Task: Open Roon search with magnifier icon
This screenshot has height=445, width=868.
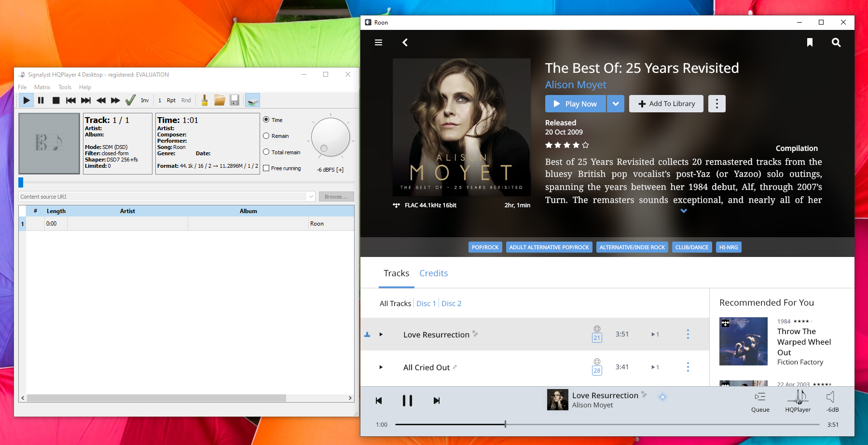Action: click(836, 42)
